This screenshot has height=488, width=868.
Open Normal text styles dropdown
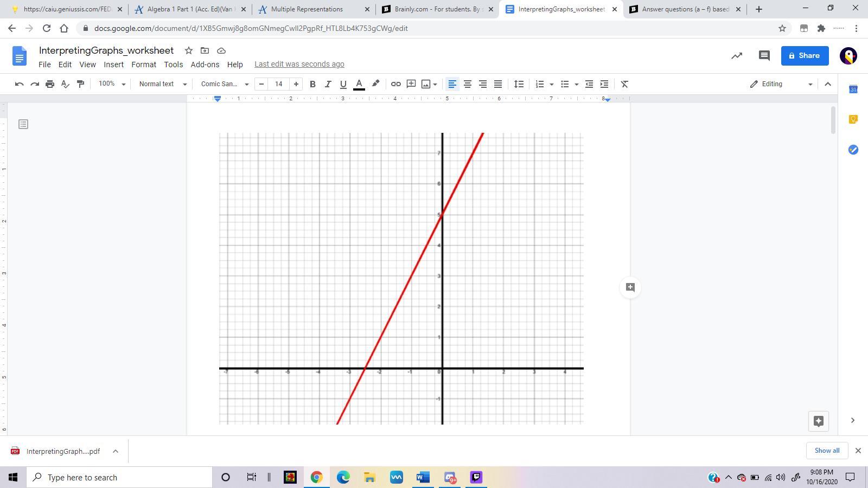(162, 84)
